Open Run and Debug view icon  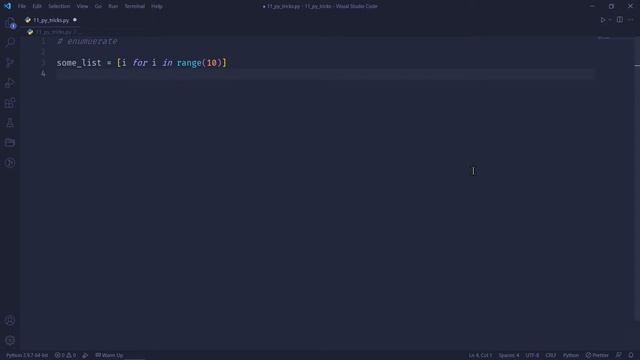pyautogui.click(x=10, y=83)
